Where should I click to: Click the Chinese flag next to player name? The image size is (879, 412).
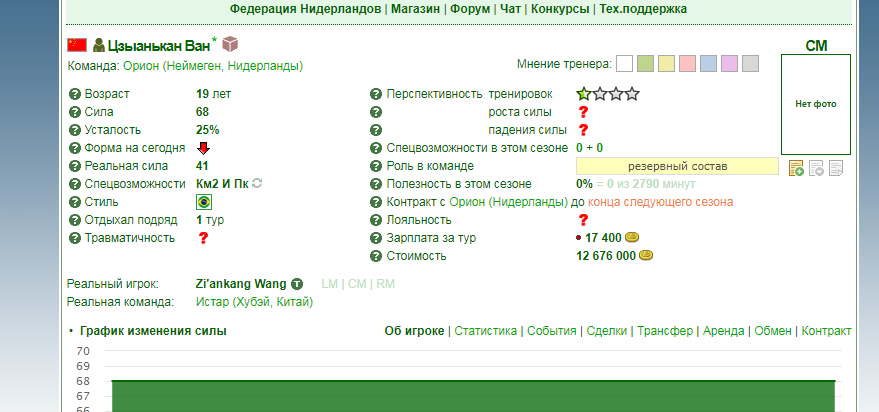[x=77, y=45]
